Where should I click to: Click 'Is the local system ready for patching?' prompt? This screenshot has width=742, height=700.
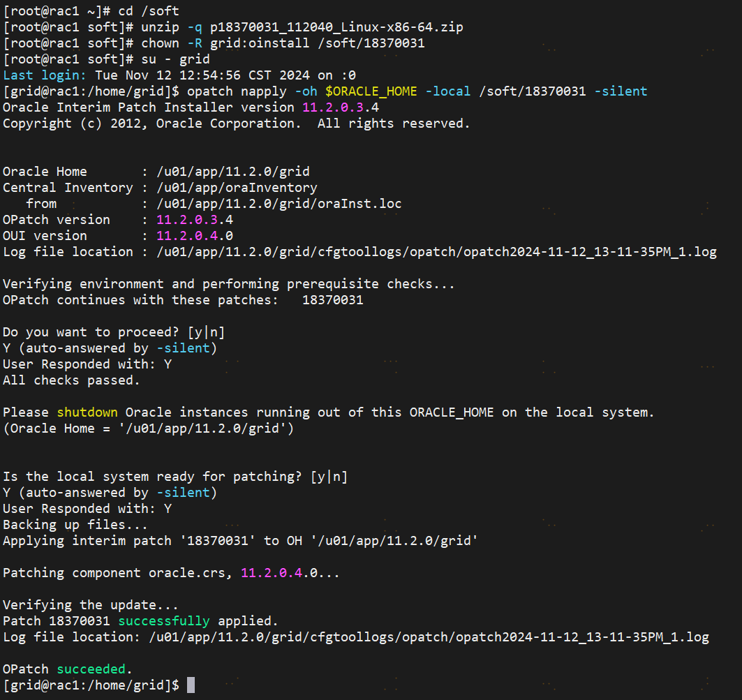point(175,477)
